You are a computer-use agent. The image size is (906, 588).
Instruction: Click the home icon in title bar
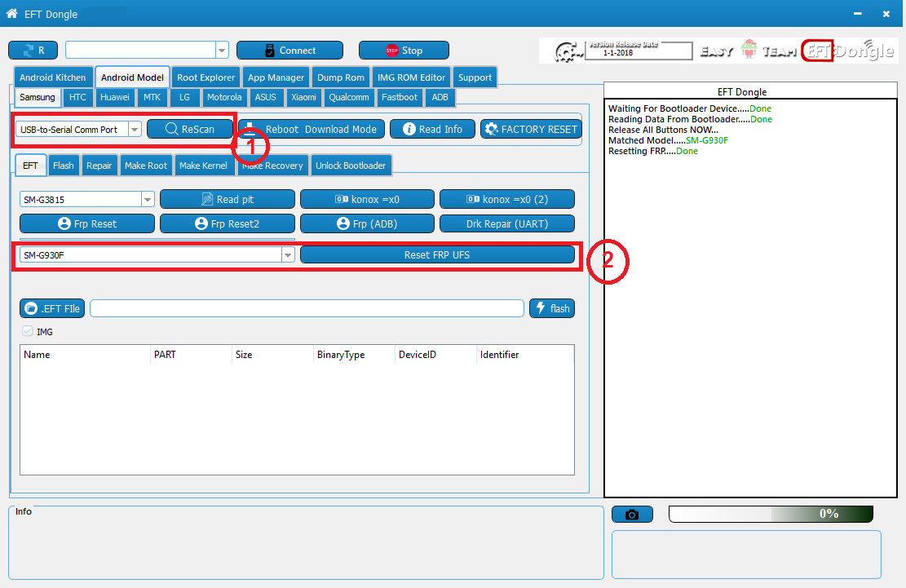tap(11, 13)
